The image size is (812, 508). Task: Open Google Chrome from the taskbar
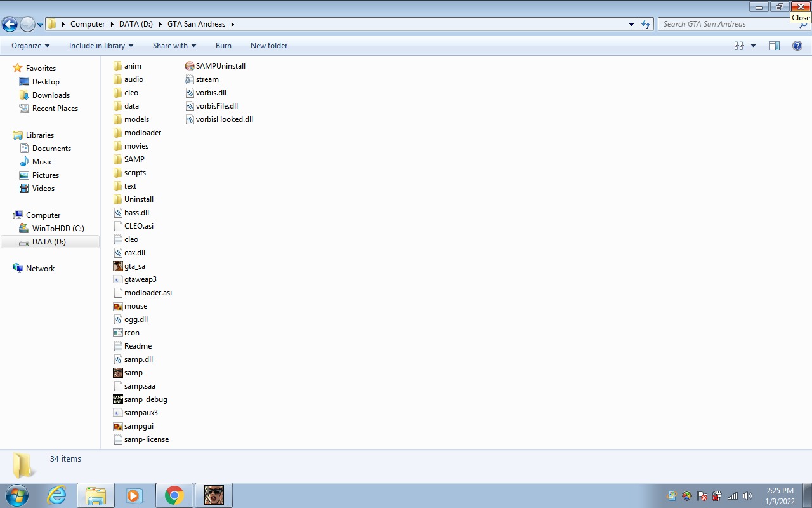(x=174, y=495)
